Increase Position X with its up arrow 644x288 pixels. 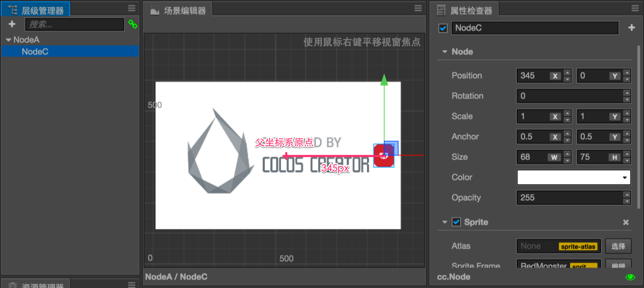(x=567, y=72)
